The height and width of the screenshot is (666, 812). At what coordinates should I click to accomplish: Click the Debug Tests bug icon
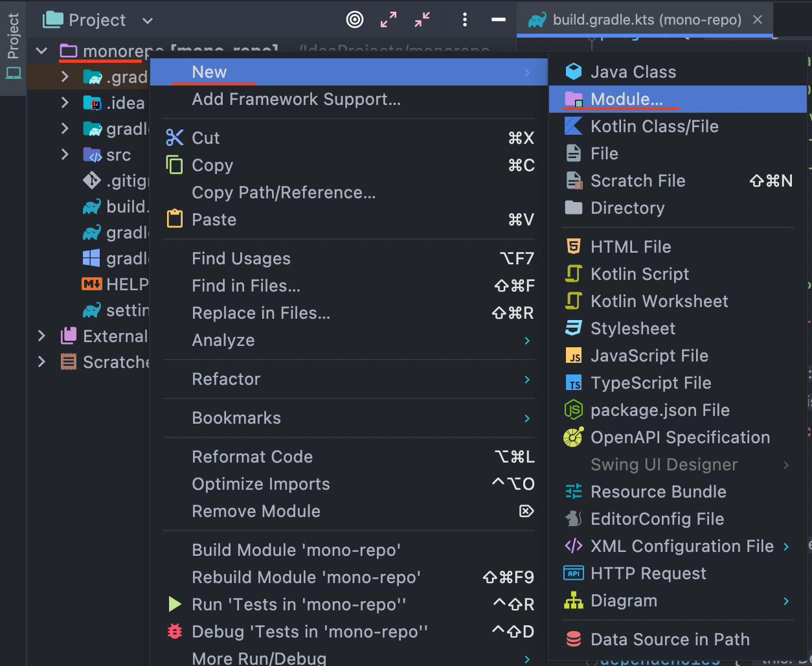(175, 631)
